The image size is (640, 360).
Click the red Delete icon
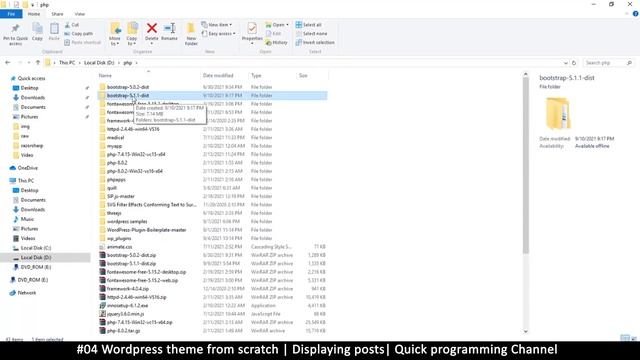click(x=151, y=29)
